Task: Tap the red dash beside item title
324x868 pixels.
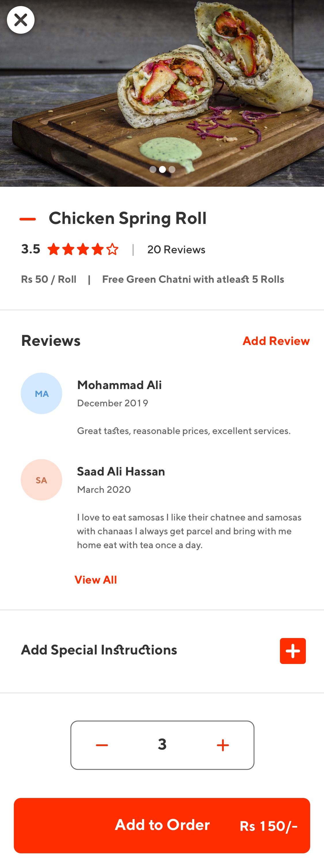Action: point(28,219)
